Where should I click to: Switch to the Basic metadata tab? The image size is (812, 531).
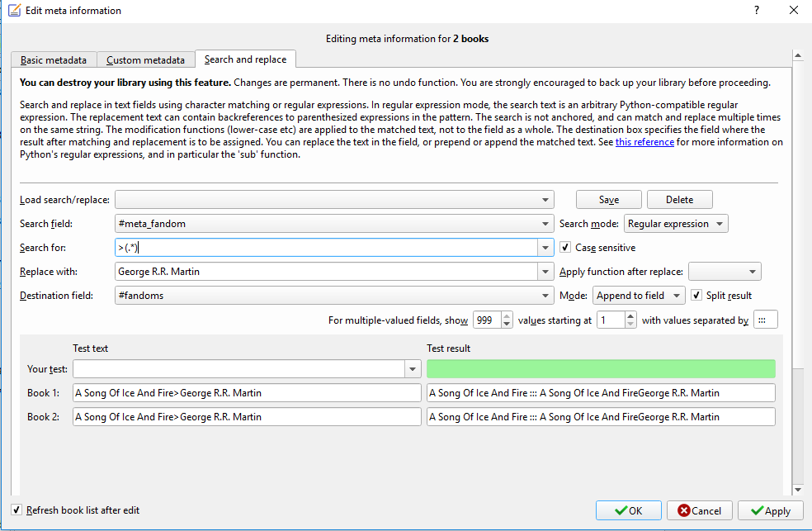coord(54,59)
